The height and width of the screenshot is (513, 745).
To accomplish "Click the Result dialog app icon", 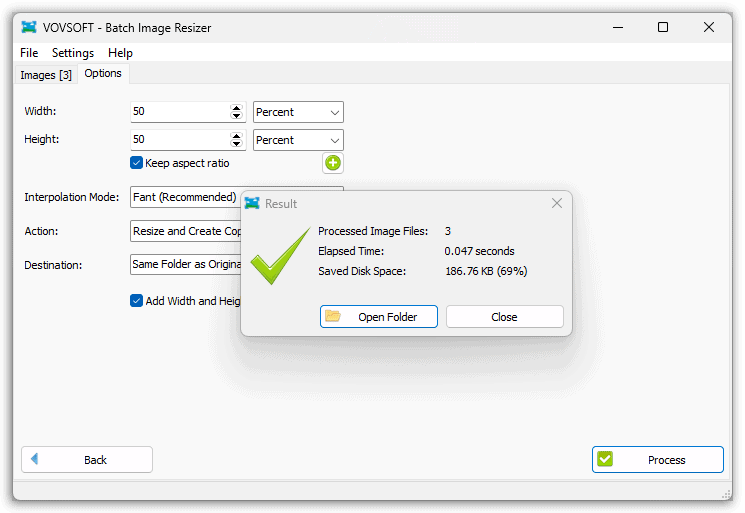I will [x=252, y=203].
